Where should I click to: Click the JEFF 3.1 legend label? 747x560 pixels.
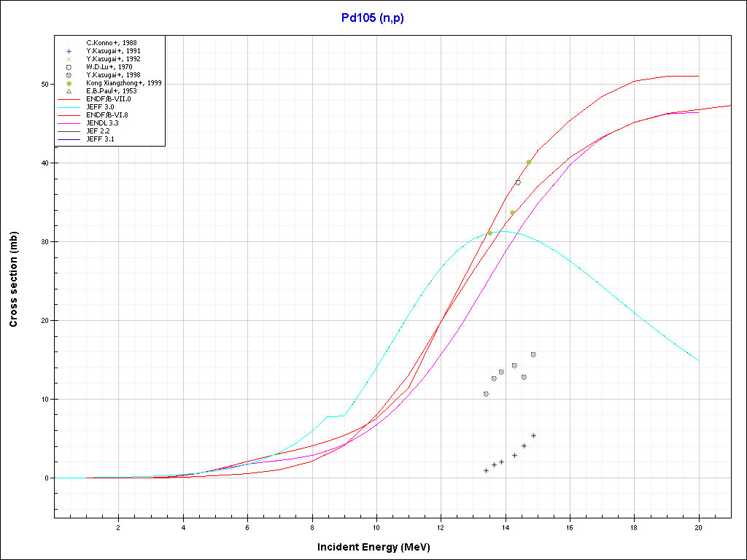[100, 139]
